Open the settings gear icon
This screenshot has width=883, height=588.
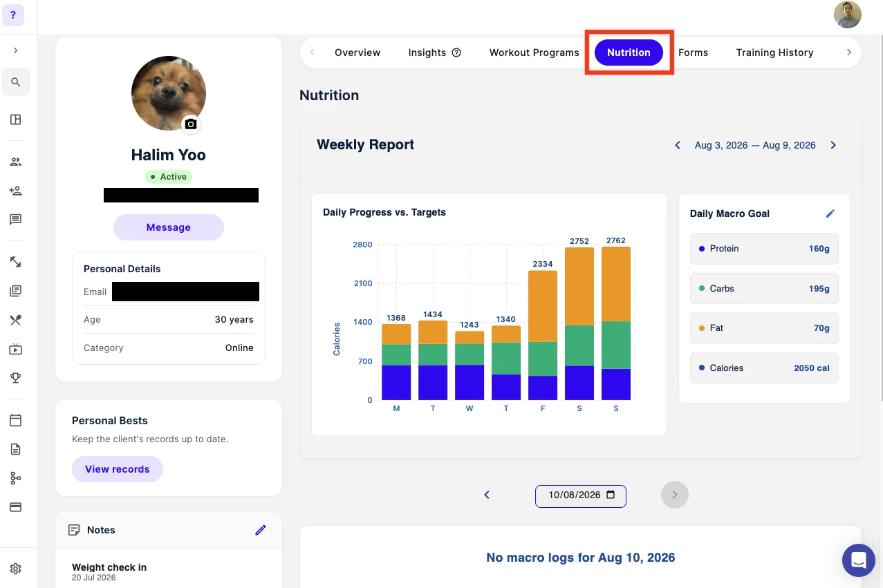point(15,569)
